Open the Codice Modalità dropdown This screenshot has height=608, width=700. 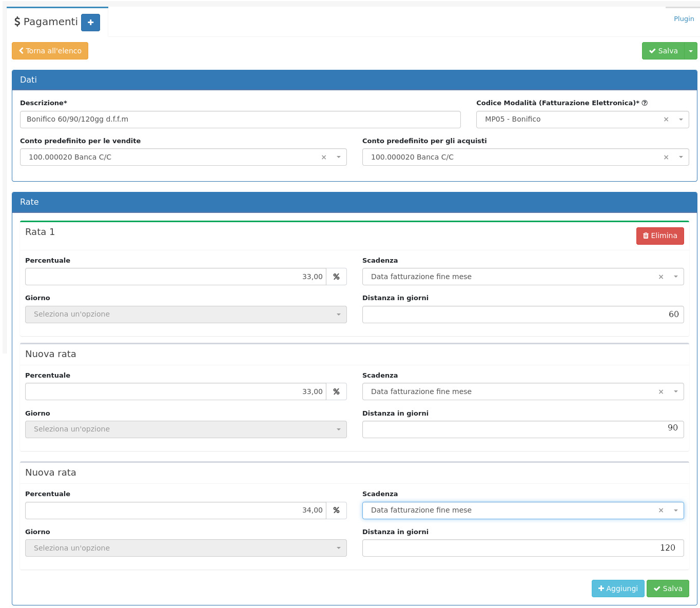[x=680, y=120]
